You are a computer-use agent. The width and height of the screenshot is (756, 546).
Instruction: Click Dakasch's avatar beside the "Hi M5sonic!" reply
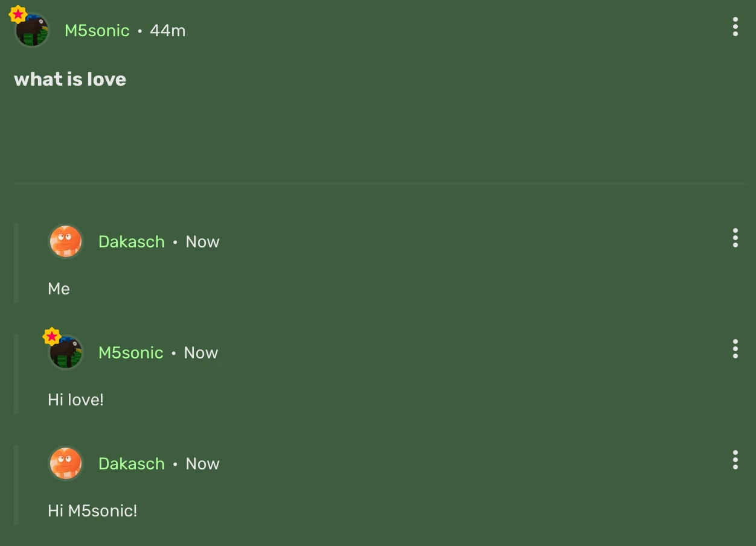coord(65,463)
